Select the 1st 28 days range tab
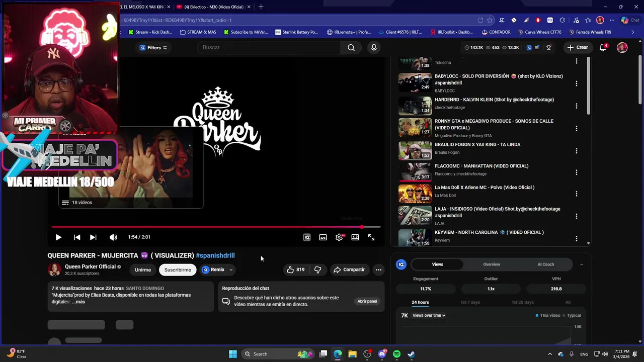This screenshot has height=362, width=644. [523, 302]
